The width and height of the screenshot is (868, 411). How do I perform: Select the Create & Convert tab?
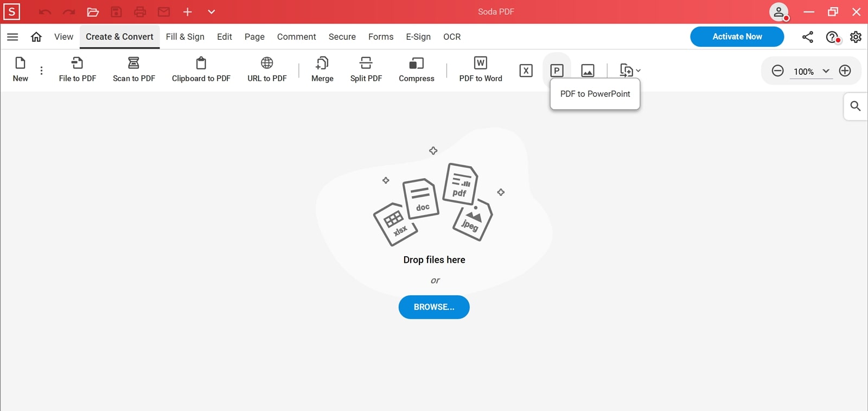tap(119, 37)
